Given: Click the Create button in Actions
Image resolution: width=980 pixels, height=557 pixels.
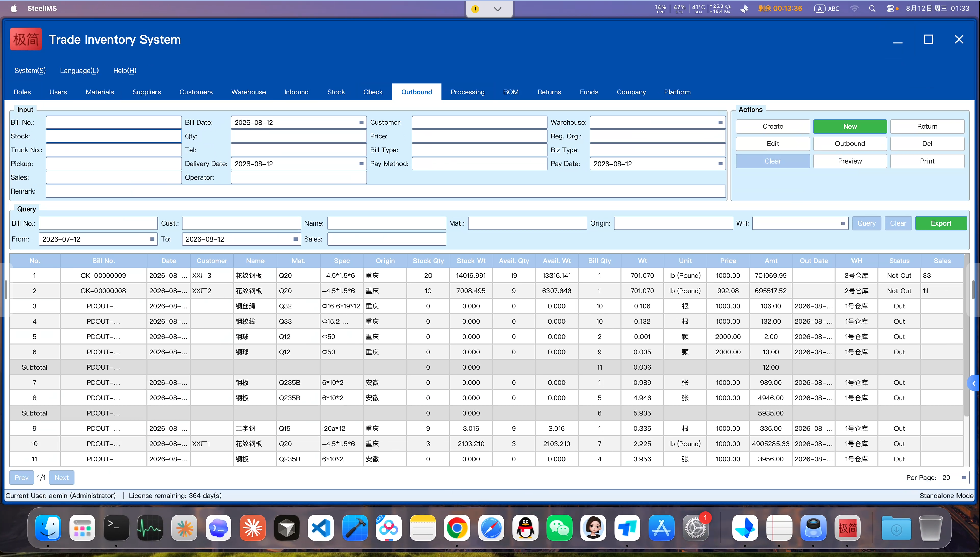Looking at the screenshot, I should coord(773,126).
